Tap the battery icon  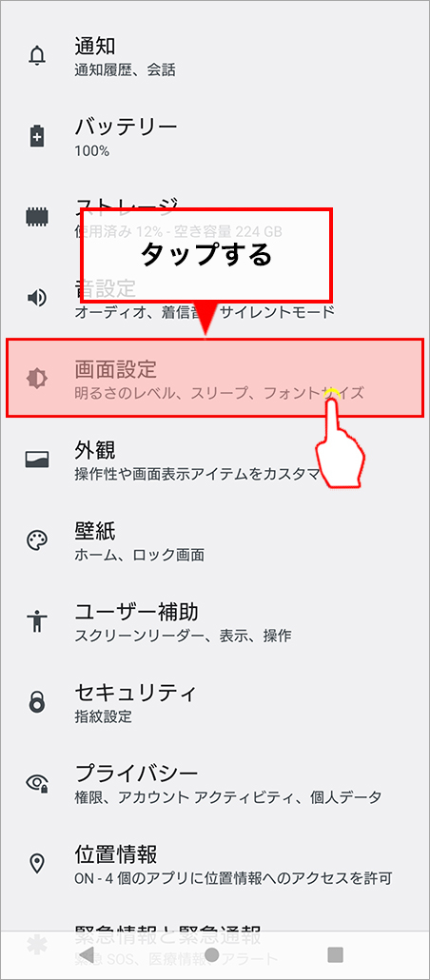37,136
